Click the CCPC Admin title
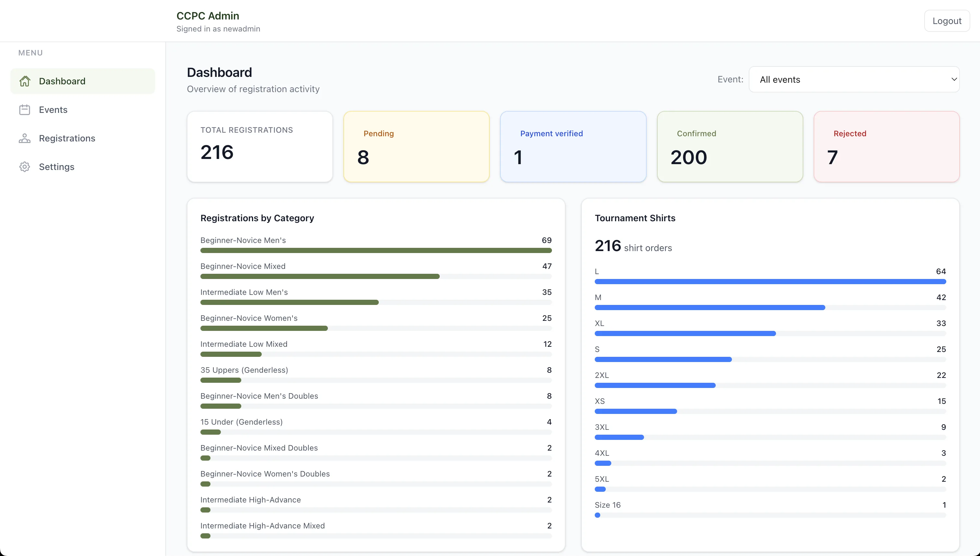980x556 pixels. 208,16
